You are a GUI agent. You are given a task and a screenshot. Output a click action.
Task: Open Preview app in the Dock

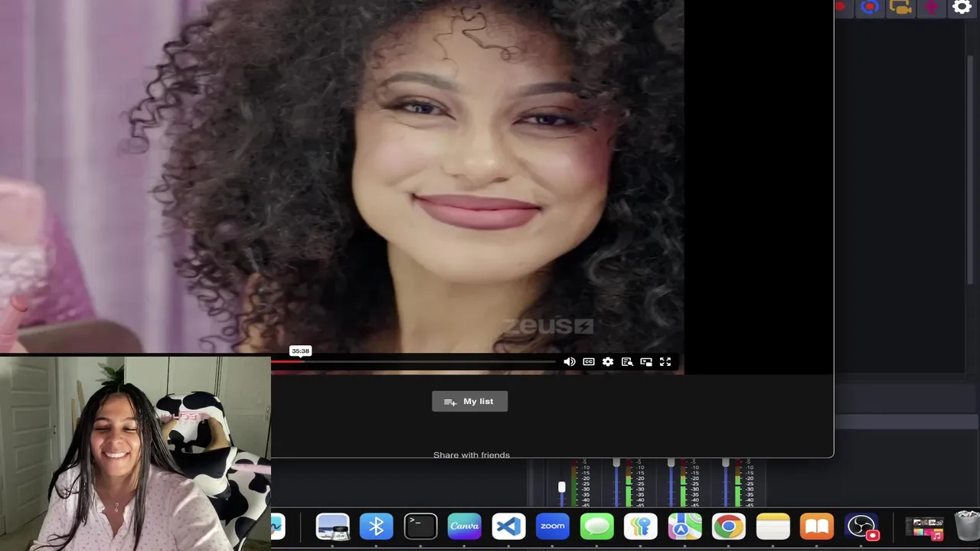click(x=332, y=527)
